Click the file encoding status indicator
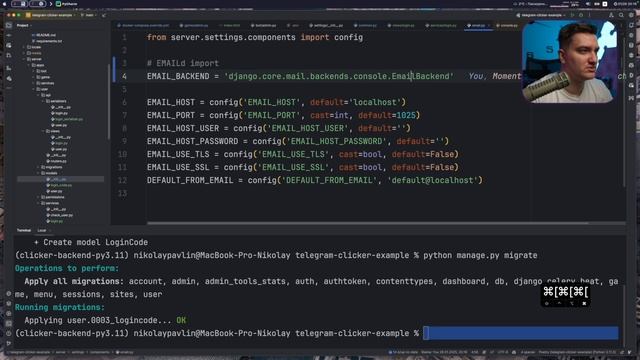640x360 pixels. tap(502, 352)
